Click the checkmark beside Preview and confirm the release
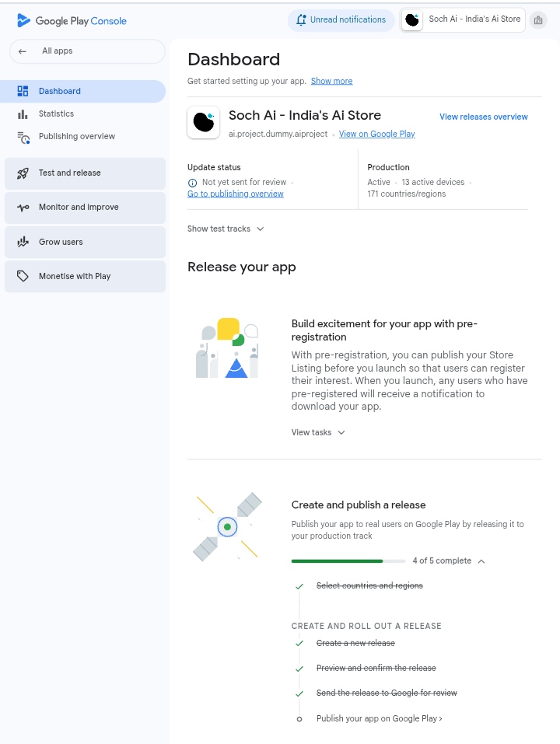The width and height of the screenshot is (560, 744). pos(299,669)
